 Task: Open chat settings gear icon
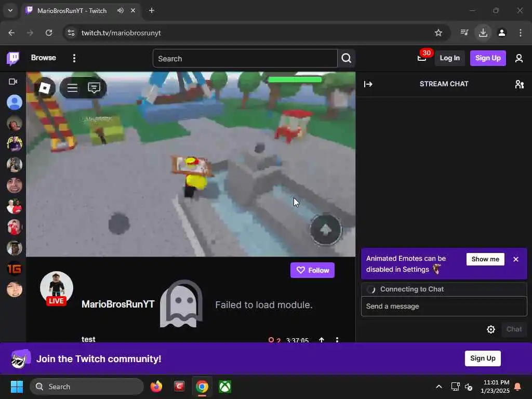coord(490,329)
